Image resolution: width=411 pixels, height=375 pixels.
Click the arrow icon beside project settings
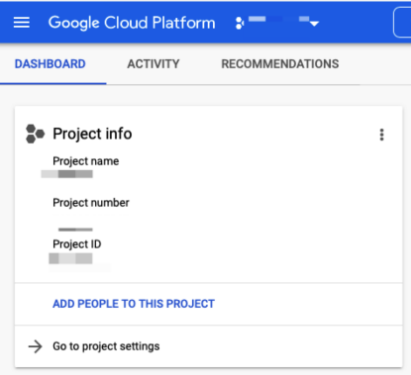tap(35, 346)
